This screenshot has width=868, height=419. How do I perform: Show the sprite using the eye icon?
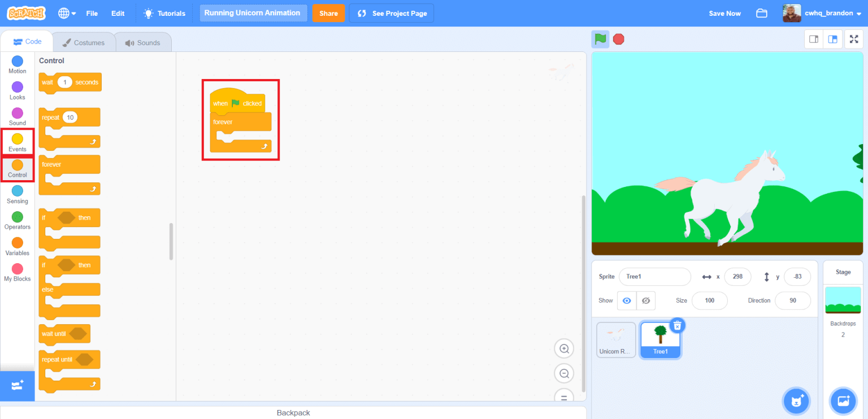[627, 300]
